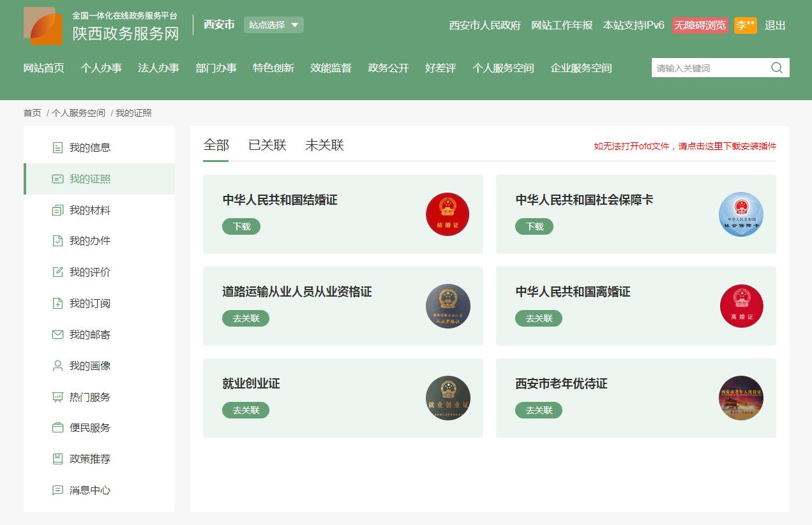Open the 站点选择 dropdown
This screenshot has width=812, height=525.
click(274, 25)
